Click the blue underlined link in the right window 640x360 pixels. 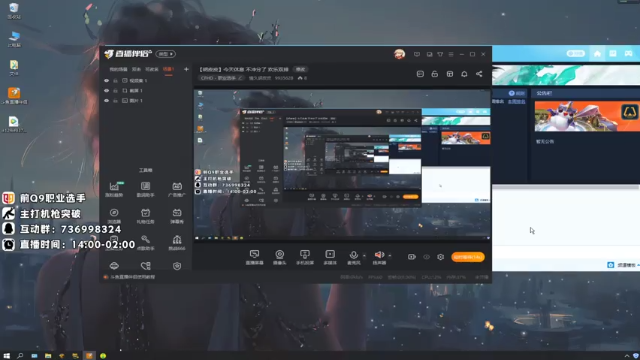pyautogui.click(x=517, y=102)
